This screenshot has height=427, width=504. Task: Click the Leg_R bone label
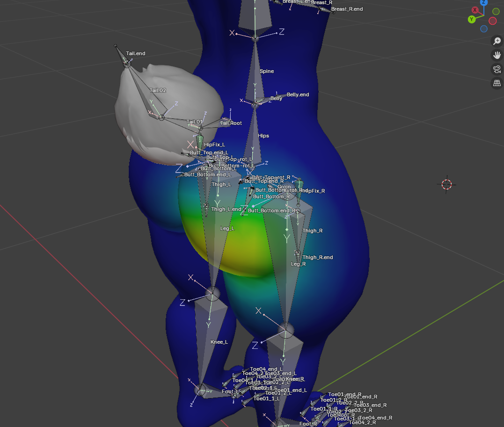298,264
